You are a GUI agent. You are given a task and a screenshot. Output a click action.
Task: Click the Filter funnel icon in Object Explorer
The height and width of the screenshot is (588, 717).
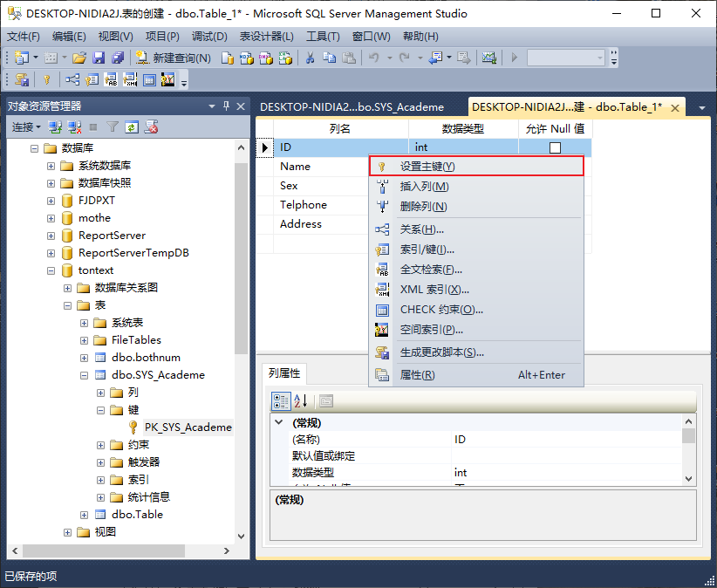[x=113, y=127]
